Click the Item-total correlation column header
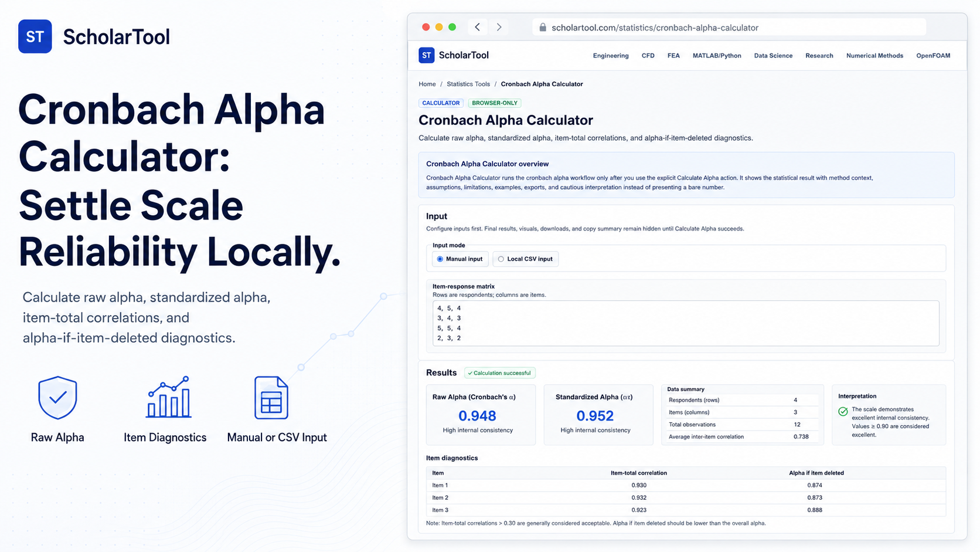 click(639, 473)
